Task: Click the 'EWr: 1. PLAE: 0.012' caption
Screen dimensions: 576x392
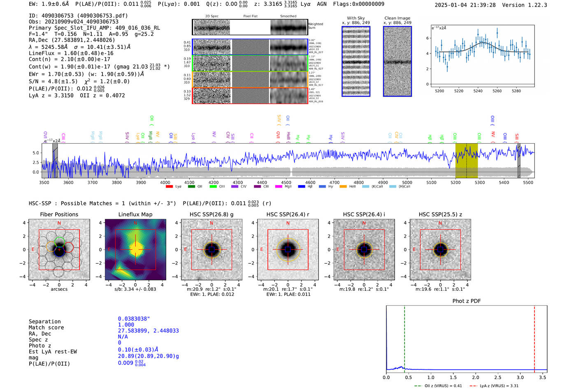Action: click(x=211, y=294)
